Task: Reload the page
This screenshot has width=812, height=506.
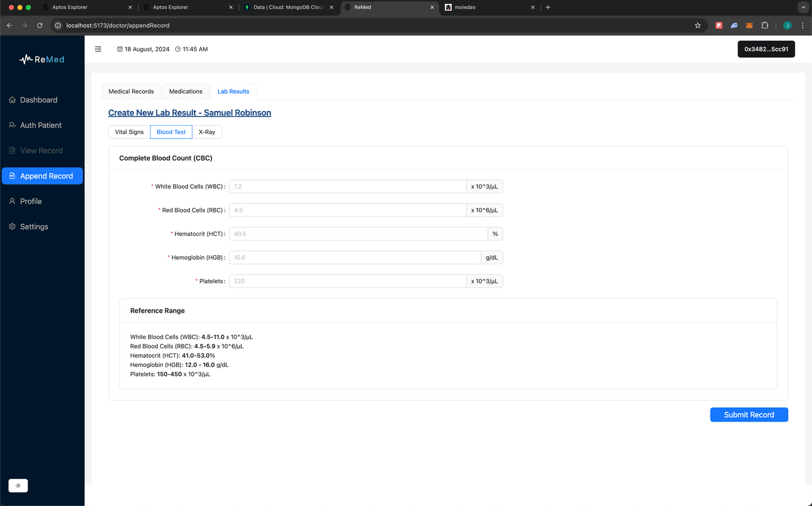Action: click(x=39, y=25)
